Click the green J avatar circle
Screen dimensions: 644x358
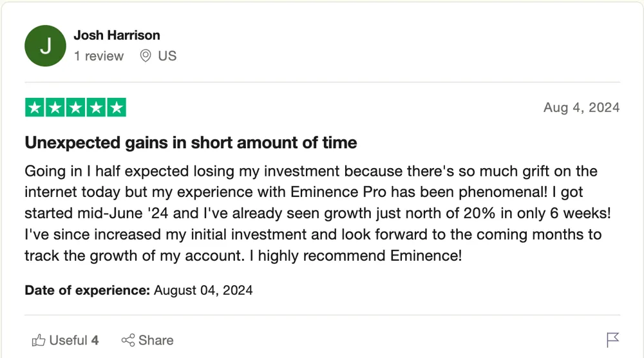(x=45, y=46)
